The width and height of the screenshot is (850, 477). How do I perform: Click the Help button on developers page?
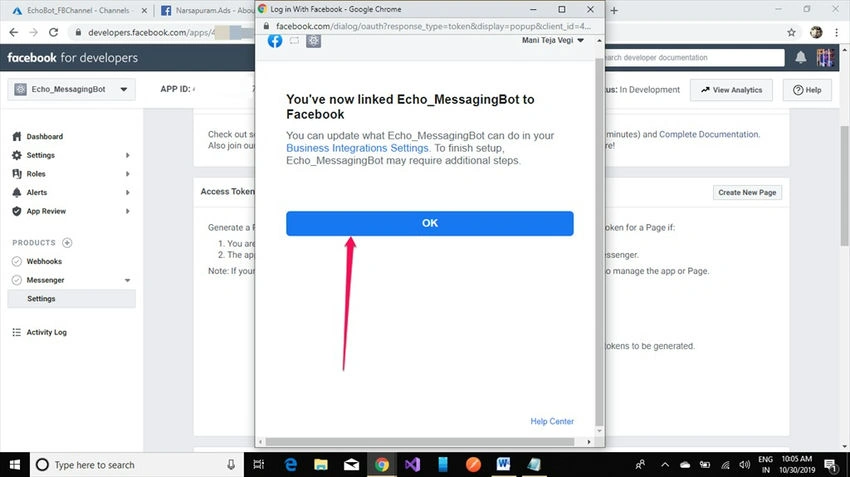tap(807, 90)
